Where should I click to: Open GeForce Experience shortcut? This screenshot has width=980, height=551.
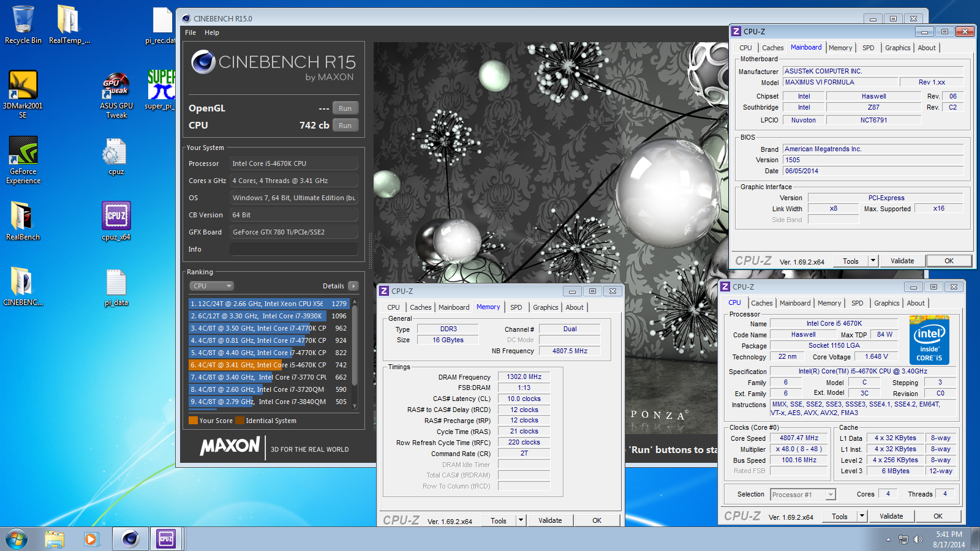pos(23,159)
